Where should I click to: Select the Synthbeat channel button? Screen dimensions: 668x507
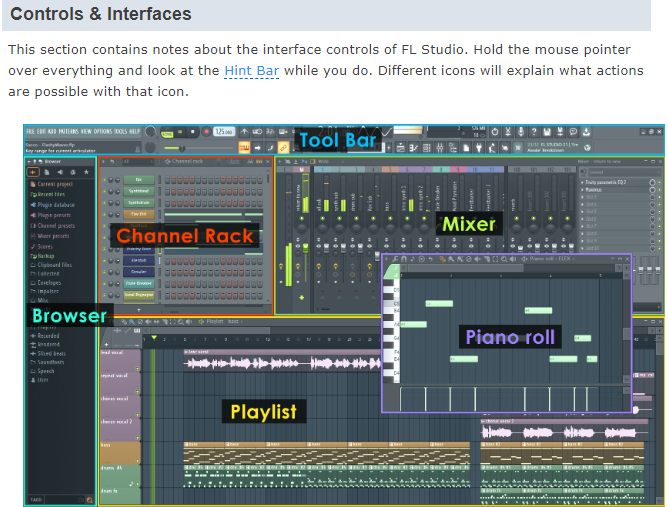coord(139,191)
